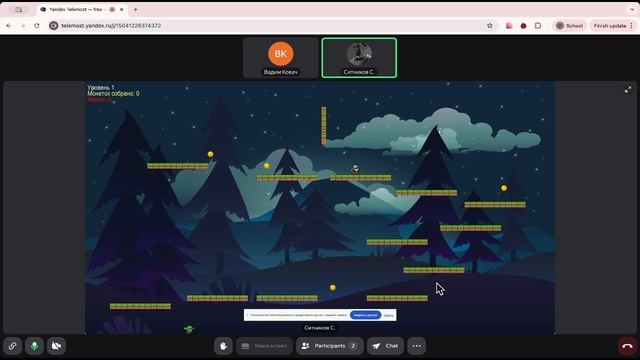
Task: Open the Chat panel
Action: [x=385, y=346]
